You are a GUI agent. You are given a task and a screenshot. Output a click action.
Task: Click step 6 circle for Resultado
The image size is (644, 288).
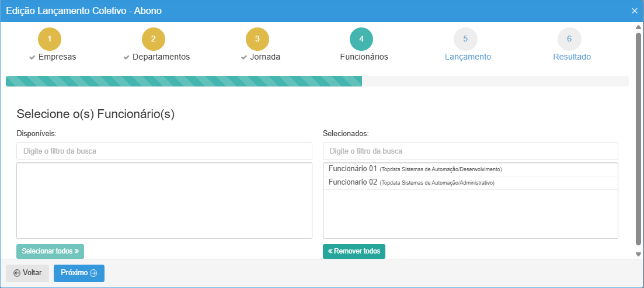(569, 39)
